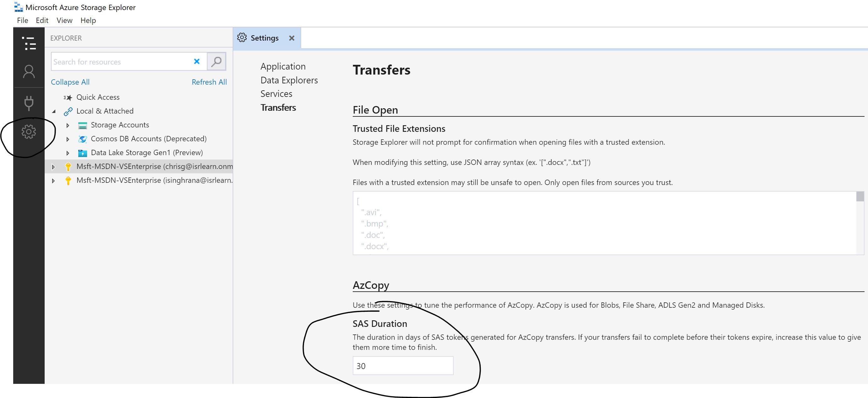Expand the chrisg Msft-MSDN-VSEnterprise subscription
Image resolution: width=868 pixels, height=398 pixels.
[x=53, y=167]
